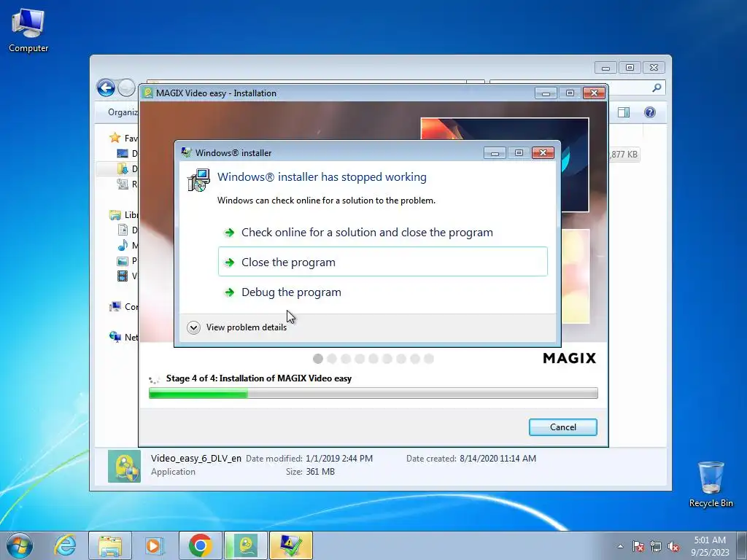Open the Windows Start menu orb
Viewport: 747px width, 560px height.
20,545
